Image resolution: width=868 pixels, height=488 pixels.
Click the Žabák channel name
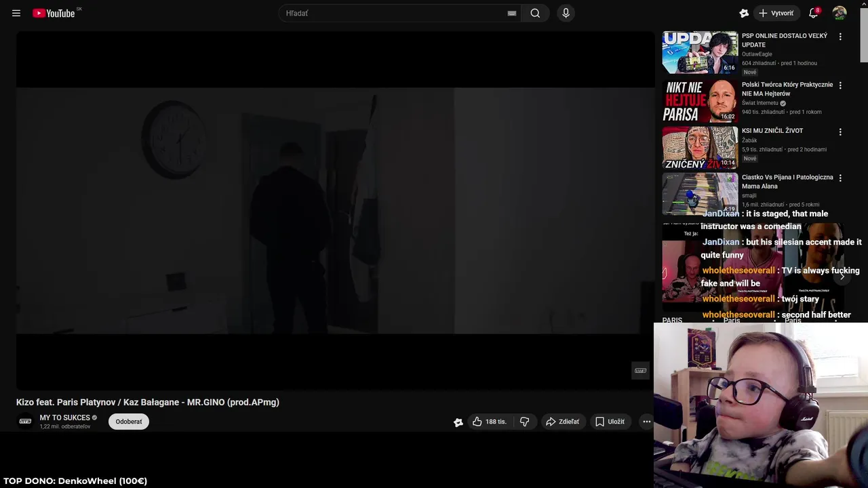point(749,140)
